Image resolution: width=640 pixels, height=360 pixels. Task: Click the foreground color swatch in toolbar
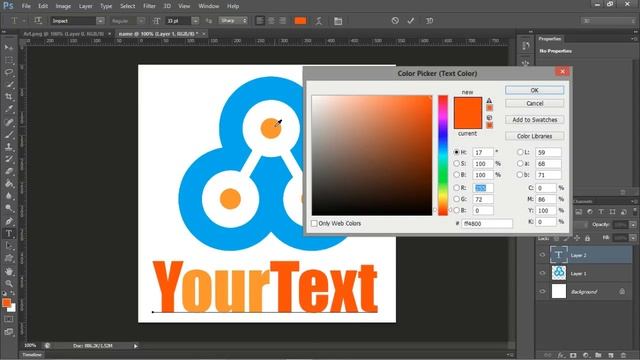coord(6,302)
